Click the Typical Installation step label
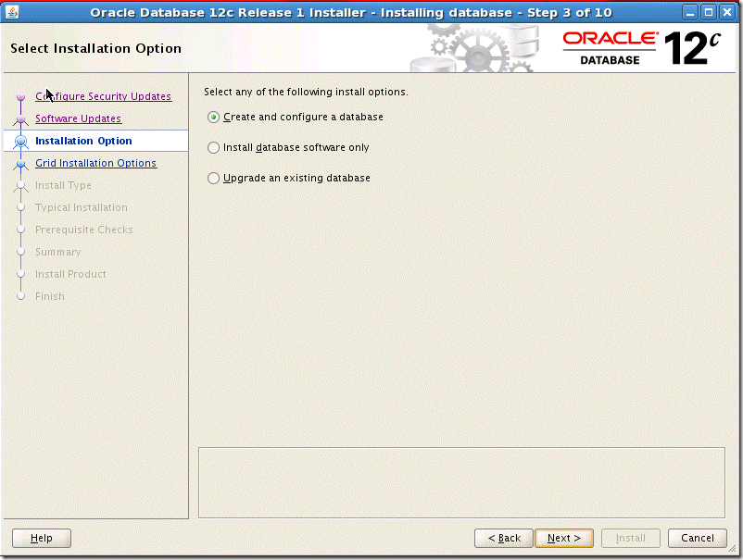 tap(81, 207)
